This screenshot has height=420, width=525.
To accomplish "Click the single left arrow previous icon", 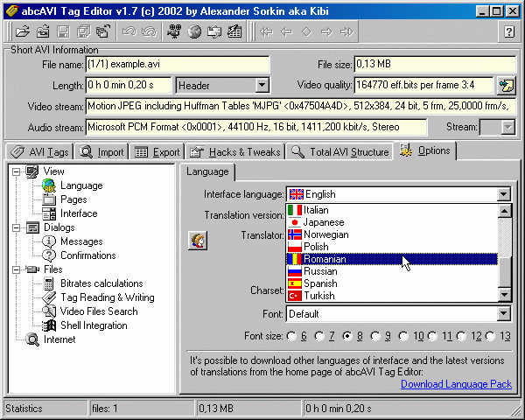I will click(x=287, y=31).
